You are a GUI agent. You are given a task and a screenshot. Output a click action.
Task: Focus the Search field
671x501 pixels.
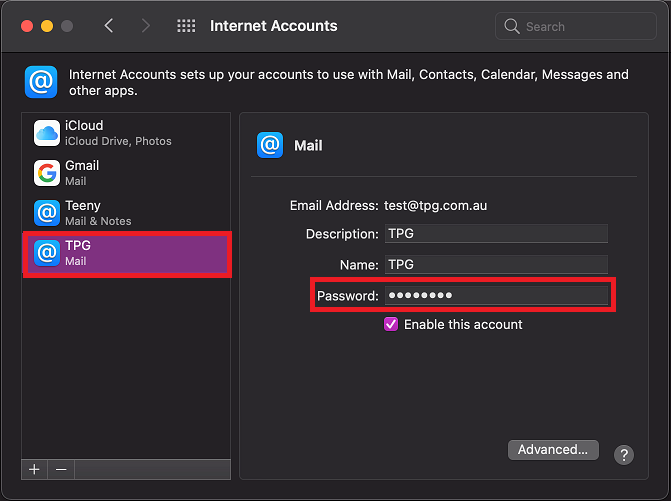pyautogui.click(x=576, y=26)
